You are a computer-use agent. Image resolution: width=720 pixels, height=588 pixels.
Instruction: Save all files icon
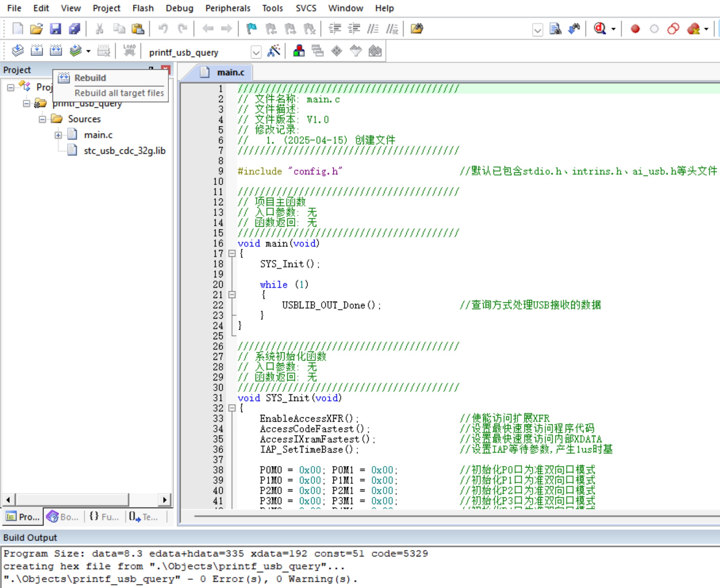click(75, 29)
